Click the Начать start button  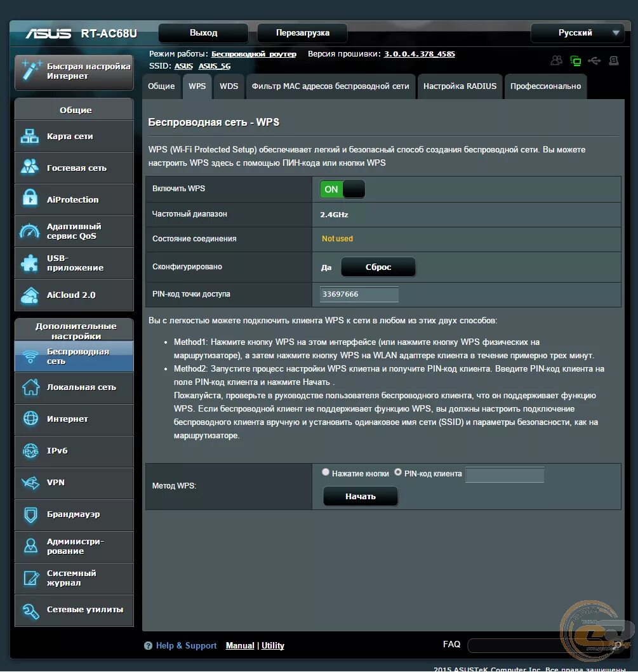(x=361, y=496)
